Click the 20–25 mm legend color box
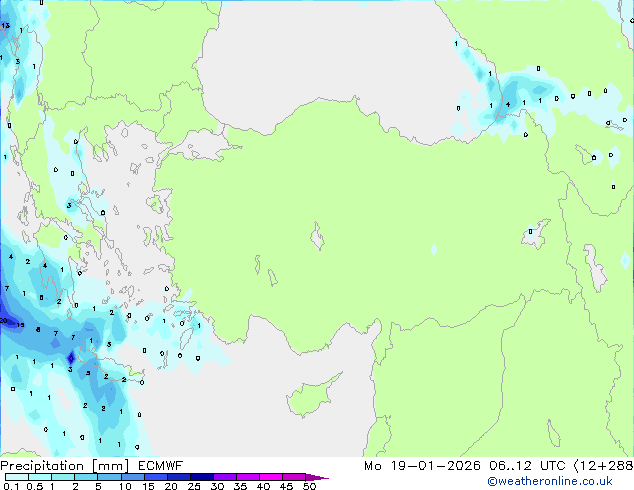The image size is (634, 490). click(179, 477)
